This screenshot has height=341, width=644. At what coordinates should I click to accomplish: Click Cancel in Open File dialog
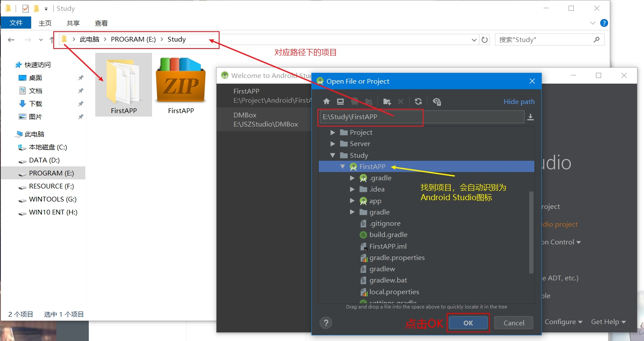pos(514,323)
